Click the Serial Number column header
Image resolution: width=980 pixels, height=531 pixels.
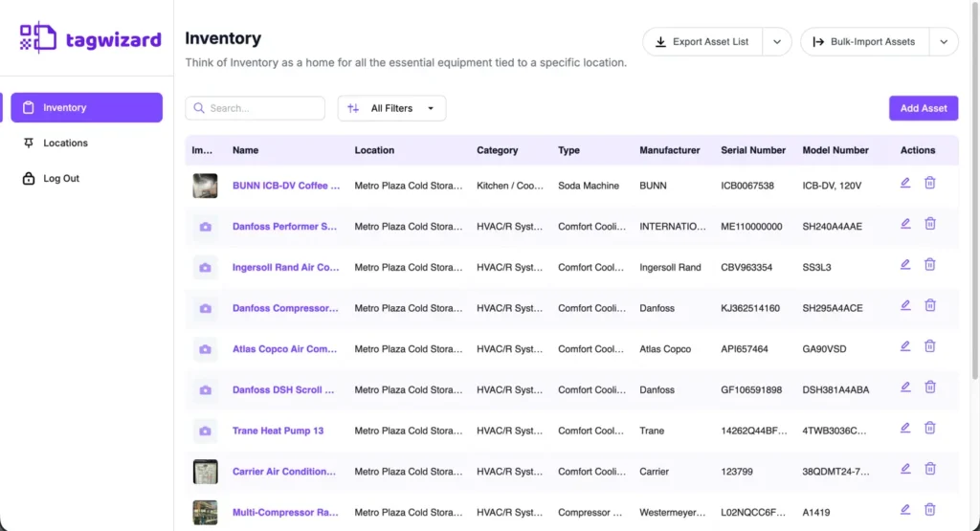(x=753, y=150)
